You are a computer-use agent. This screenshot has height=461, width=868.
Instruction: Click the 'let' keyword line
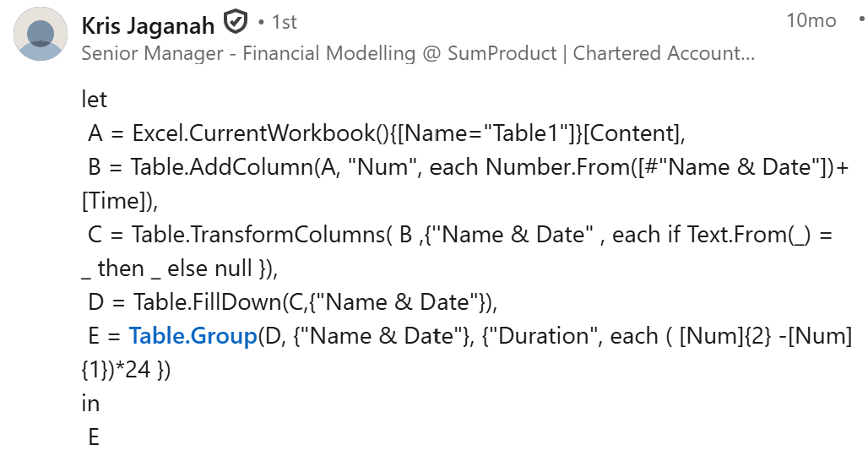click(x=94, y=100)
